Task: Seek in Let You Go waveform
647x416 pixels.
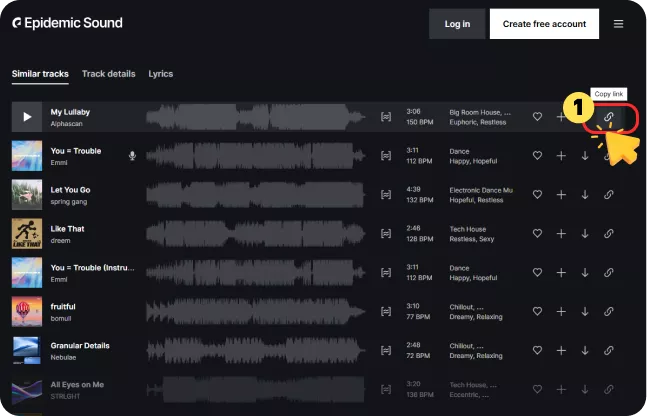Action: coord(255,194)
